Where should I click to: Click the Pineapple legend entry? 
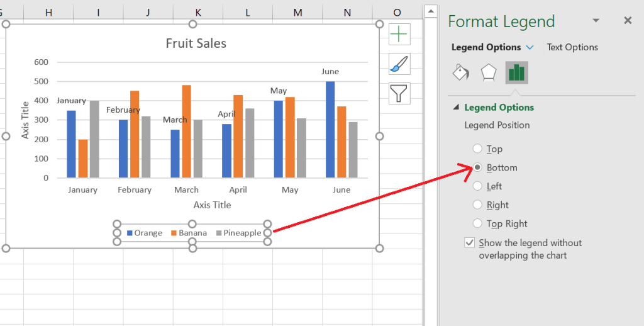[238, 233]
